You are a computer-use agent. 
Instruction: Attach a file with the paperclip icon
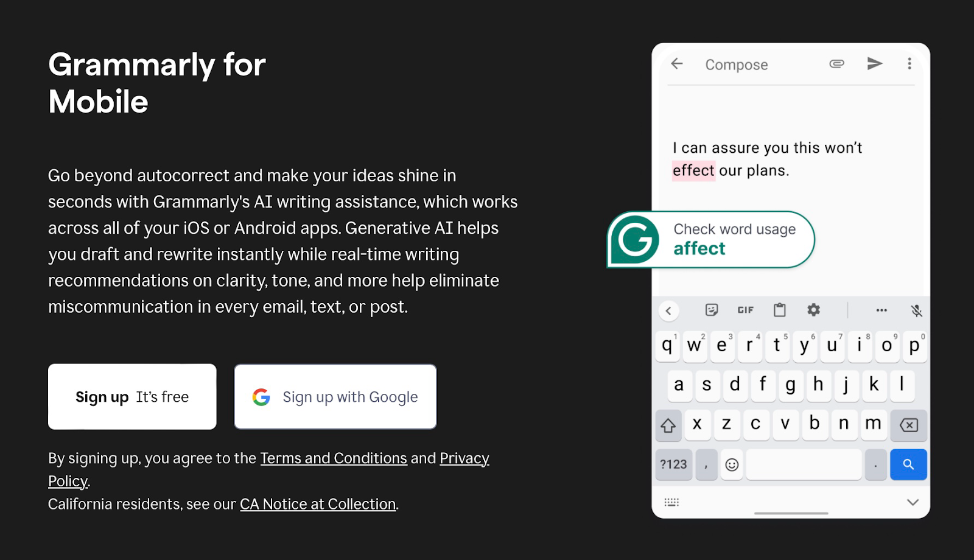pos(836,64)
